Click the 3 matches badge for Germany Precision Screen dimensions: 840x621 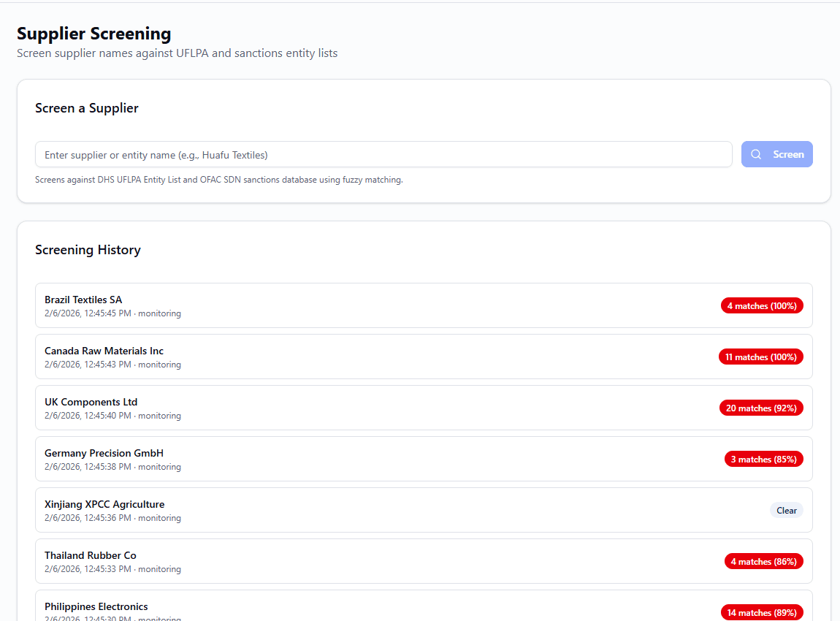click(x=763, y=459)
